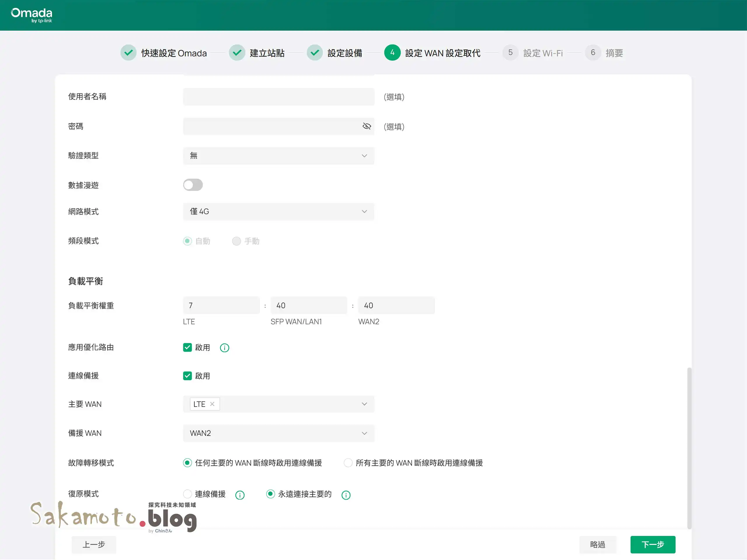Click info icon next to 應用優化路由
This screenshot has width=747, height=560.
(x=225, y=348)
